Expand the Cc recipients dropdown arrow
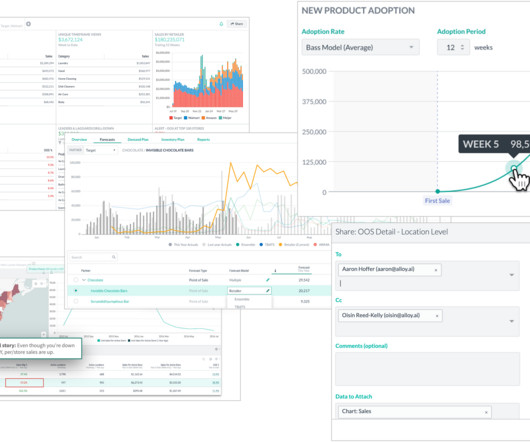The width and height of the screenshot is (530, 442). point(511,321)
